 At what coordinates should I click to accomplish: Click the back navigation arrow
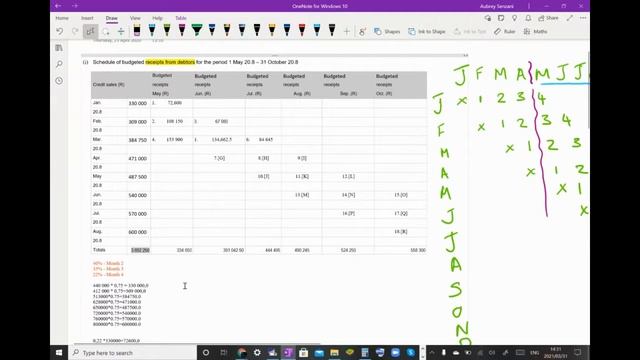click(x=58, y=6)
